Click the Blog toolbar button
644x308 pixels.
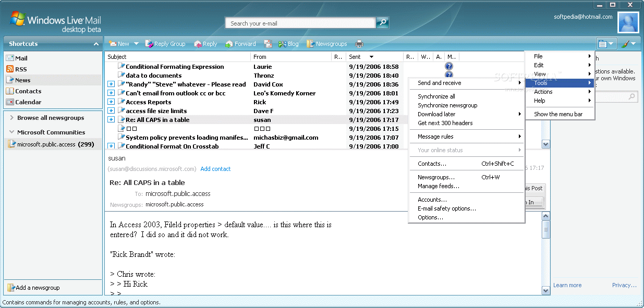click(288, 44)
